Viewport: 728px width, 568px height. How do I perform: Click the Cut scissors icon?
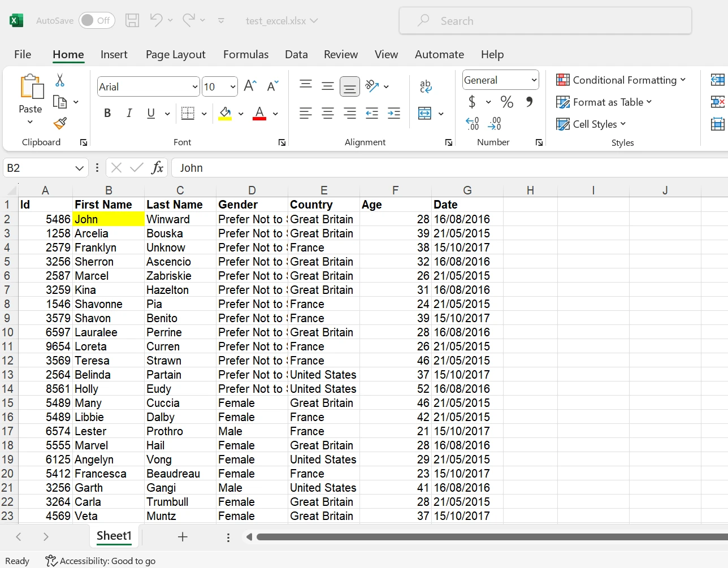click(x=60, y=80)
